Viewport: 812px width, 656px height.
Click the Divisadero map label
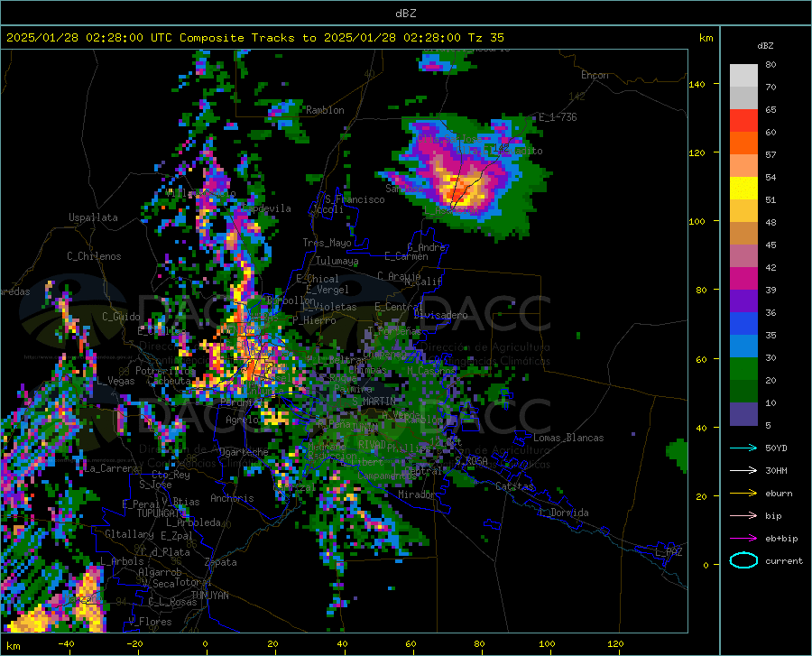[440, 315]
